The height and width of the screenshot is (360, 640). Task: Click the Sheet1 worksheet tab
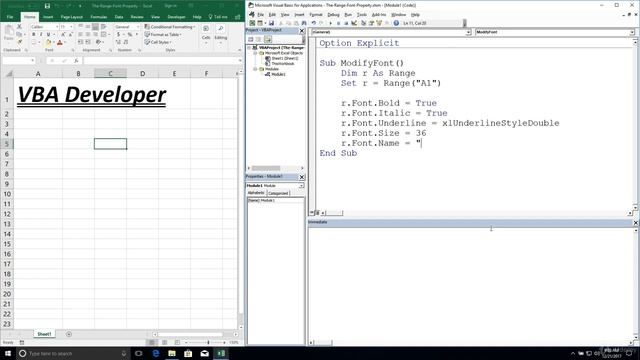44,334
